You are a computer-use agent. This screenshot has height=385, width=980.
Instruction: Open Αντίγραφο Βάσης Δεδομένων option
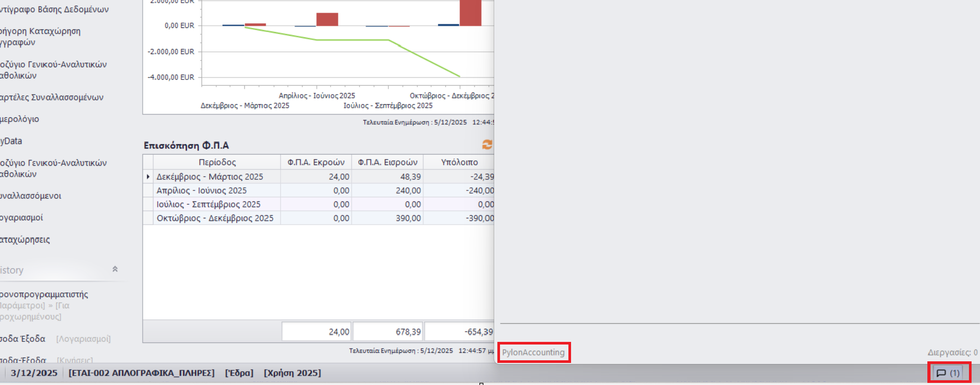tap(54, 9)
